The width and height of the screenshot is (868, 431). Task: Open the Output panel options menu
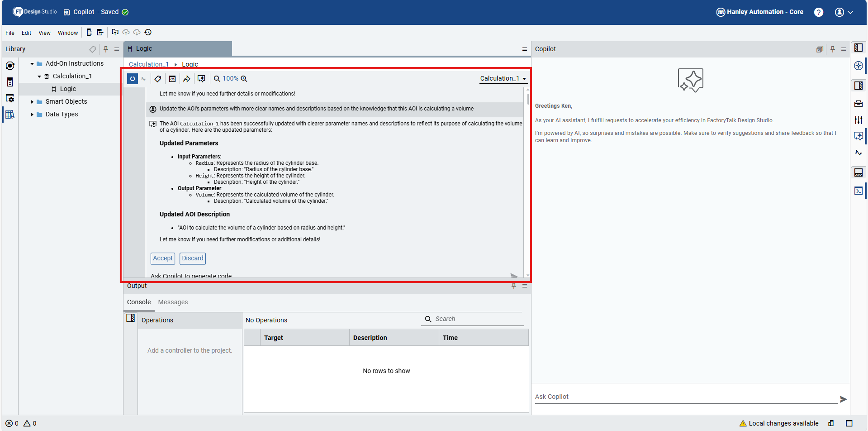525,286
